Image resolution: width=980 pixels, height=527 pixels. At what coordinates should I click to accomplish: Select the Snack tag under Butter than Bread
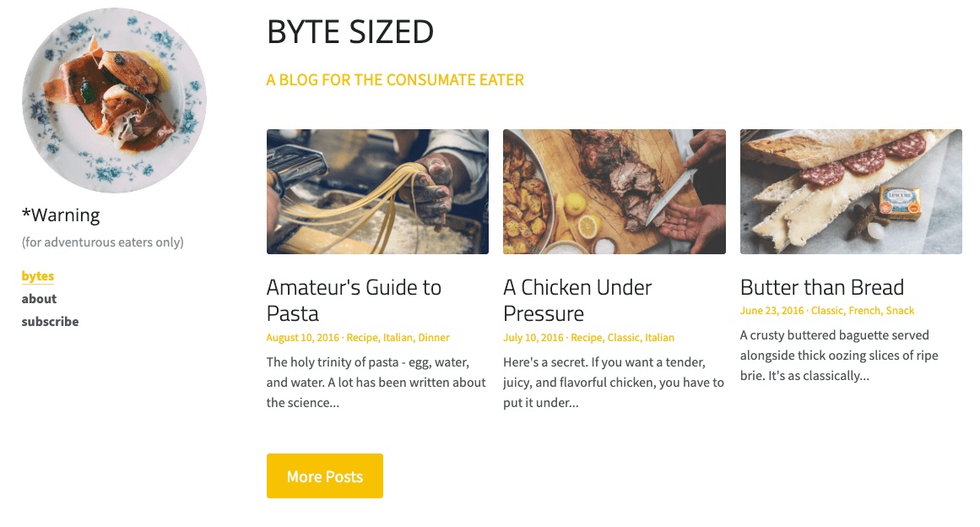(x=900, y=310)
